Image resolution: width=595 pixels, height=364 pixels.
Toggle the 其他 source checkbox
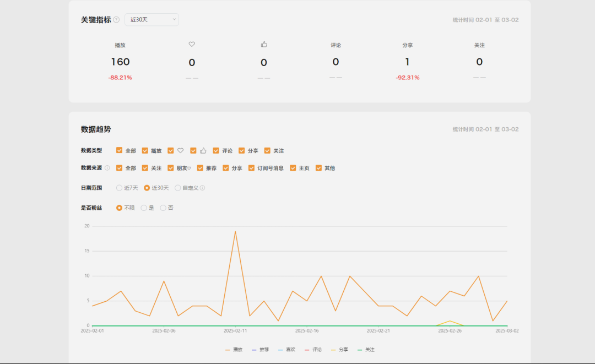click(319, 168)
